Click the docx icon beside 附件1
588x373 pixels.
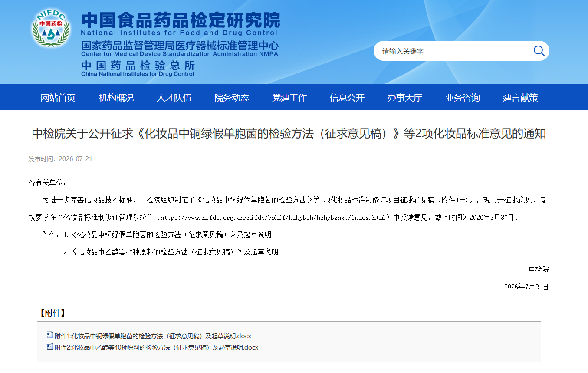tap(49, 335)
